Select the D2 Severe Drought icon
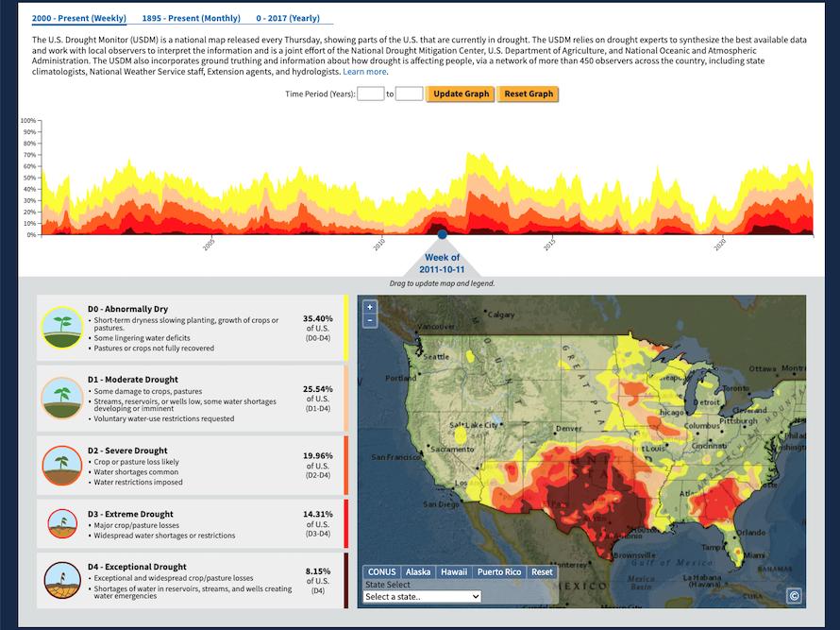The width and height of the screenshot is (840, 630). click(61, 464)
